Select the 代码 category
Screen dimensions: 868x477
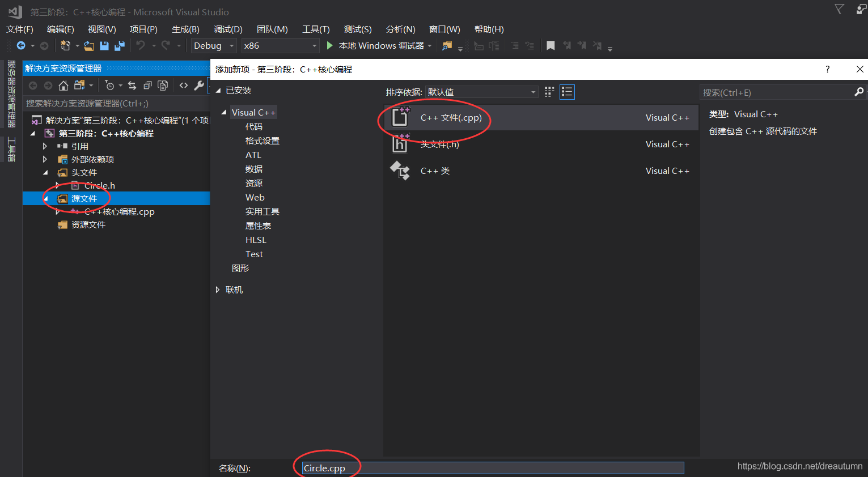tap(254, 127)
